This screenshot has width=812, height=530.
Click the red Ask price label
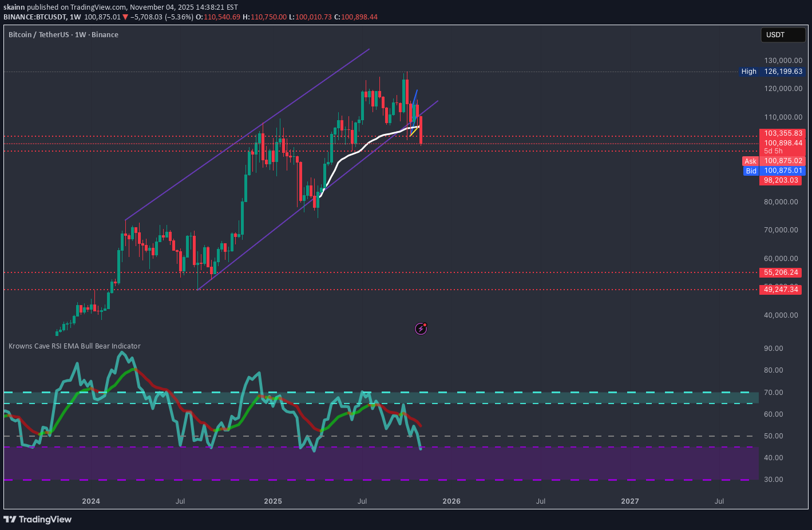(750, 161)
